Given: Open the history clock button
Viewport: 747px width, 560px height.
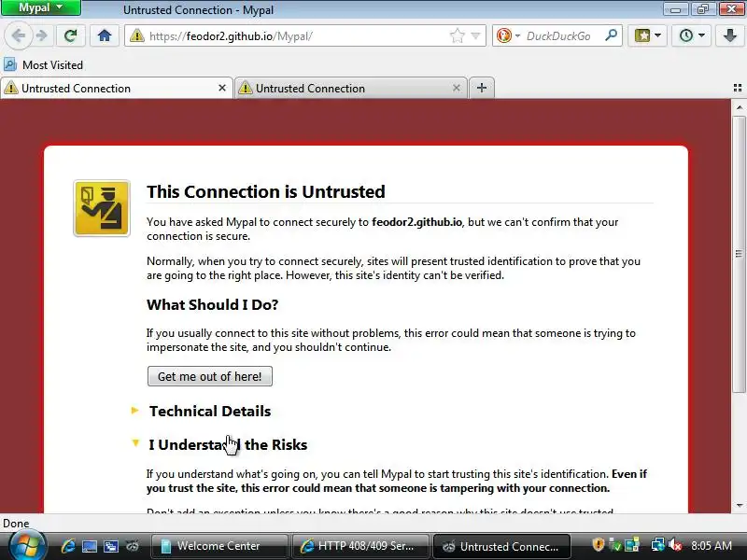Looking at the screenshot, I should [686, 35].
